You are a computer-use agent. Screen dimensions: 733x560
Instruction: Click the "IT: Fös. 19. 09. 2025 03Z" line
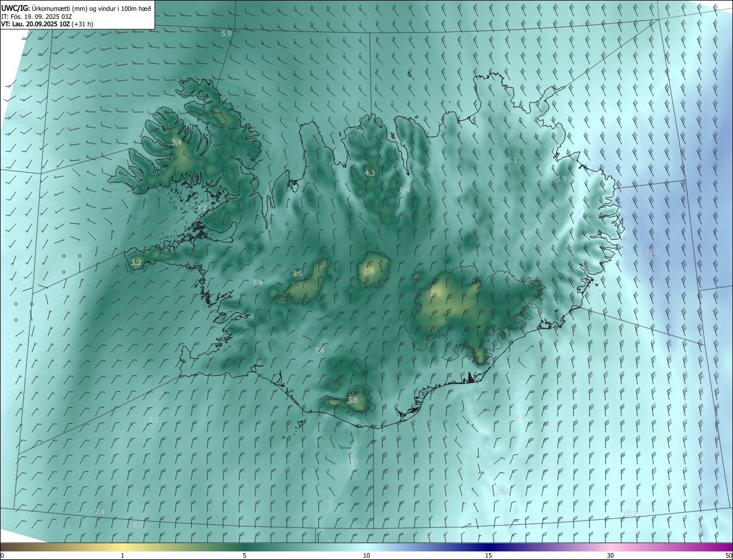[37, 16]
